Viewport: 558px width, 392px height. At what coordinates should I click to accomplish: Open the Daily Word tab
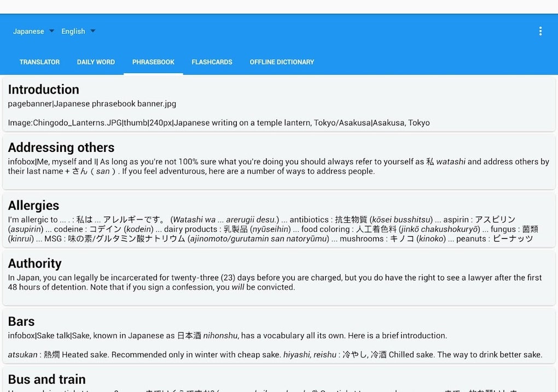click(x=96, y=62)
